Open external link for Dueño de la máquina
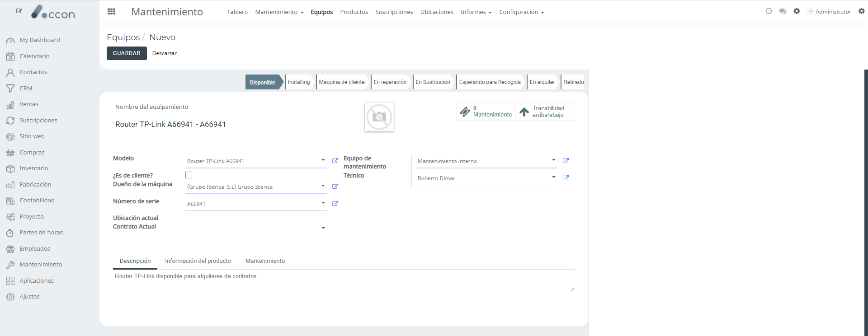 [335, 187]
